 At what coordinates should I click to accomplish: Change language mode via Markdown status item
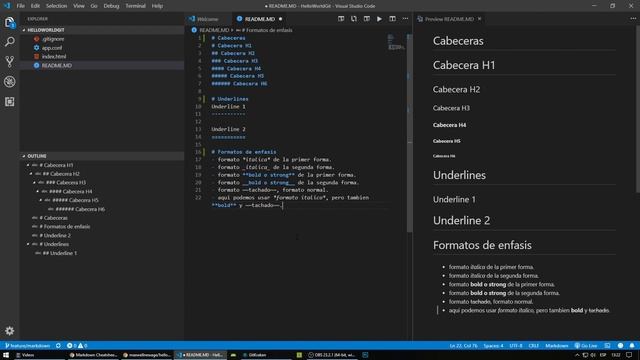(x=557, y=346)
